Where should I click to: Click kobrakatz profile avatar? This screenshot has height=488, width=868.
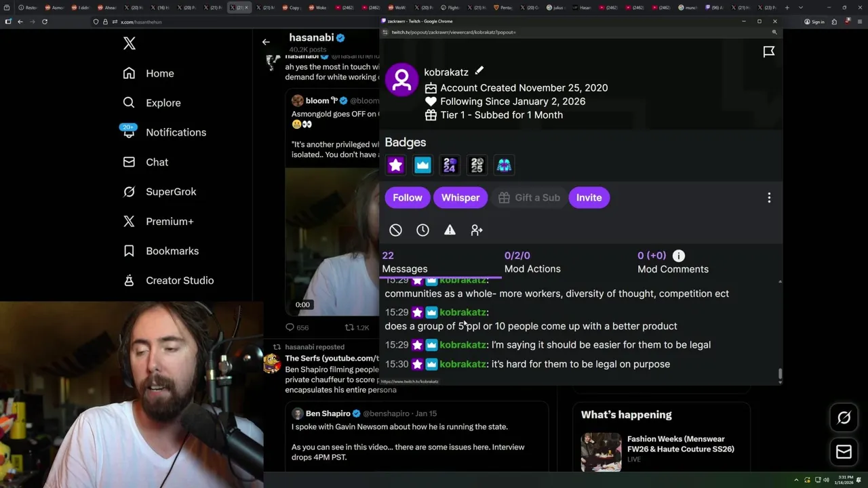coord(401,80)
